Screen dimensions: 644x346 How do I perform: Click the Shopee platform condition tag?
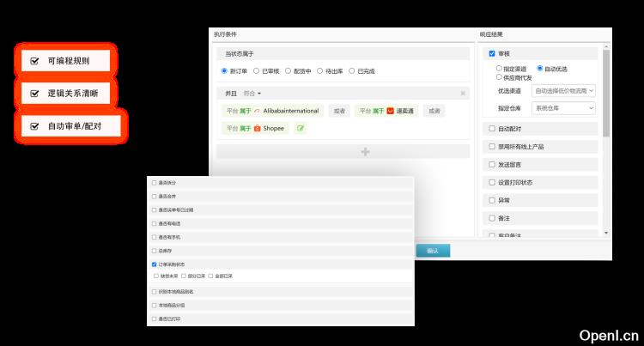(255, 129)
